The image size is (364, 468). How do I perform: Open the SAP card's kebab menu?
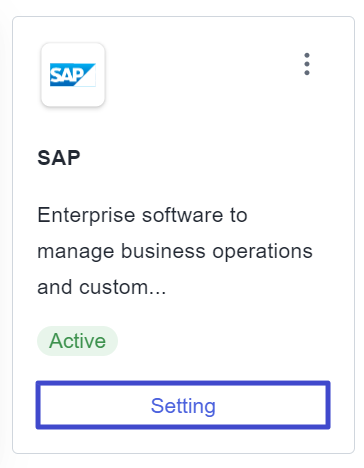307,64
